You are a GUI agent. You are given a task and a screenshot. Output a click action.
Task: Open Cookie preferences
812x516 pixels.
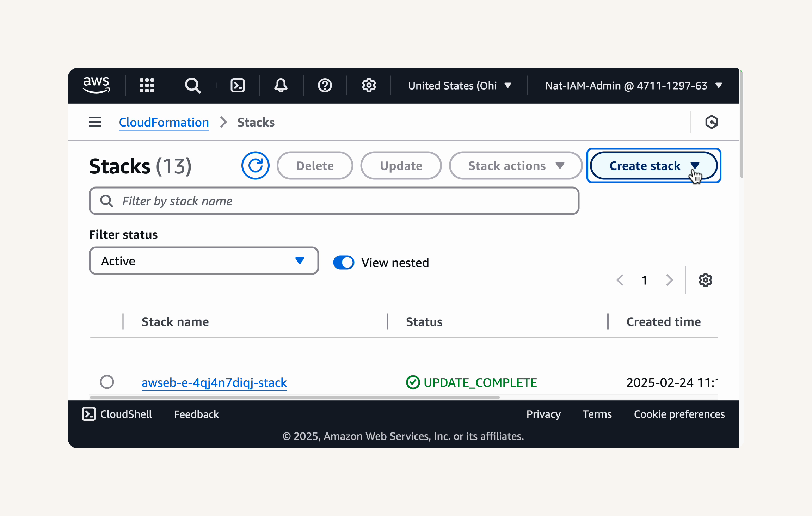coord(679,414)
